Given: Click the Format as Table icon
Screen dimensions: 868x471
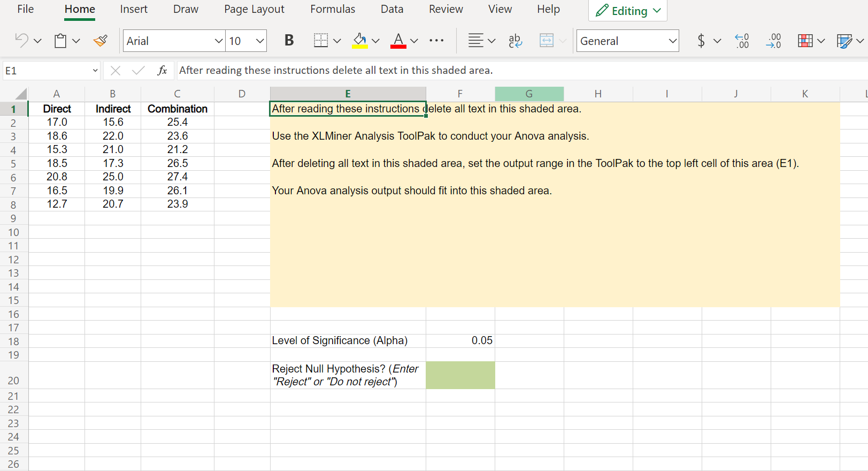Looking at the screenshot, I should point(844,41).
